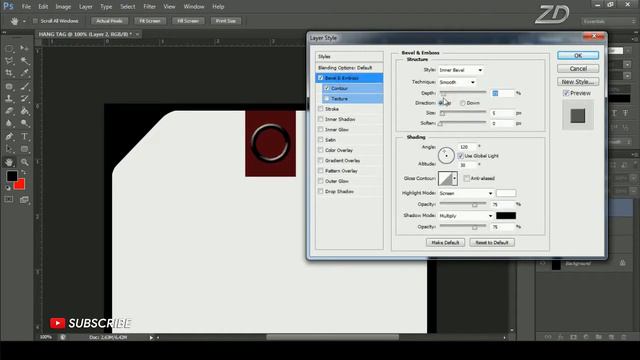Open Hand tool preset picker arrow
This screenshot has width=640, height=360.
(x=24, y=21)
